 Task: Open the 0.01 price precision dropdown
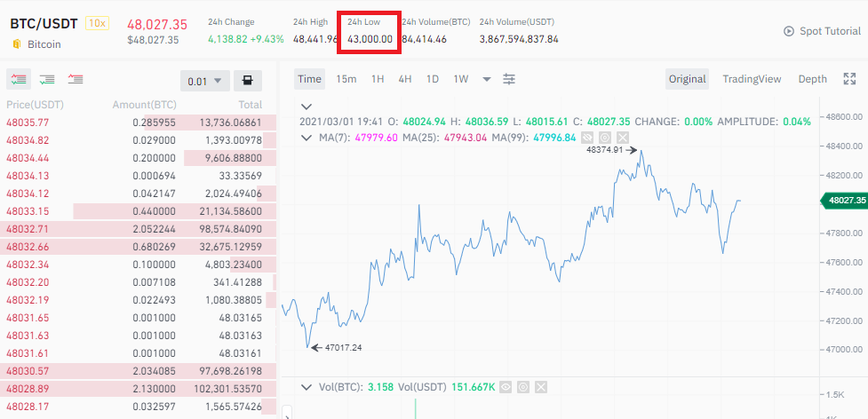pyautogui.click(x=205, y=81)
